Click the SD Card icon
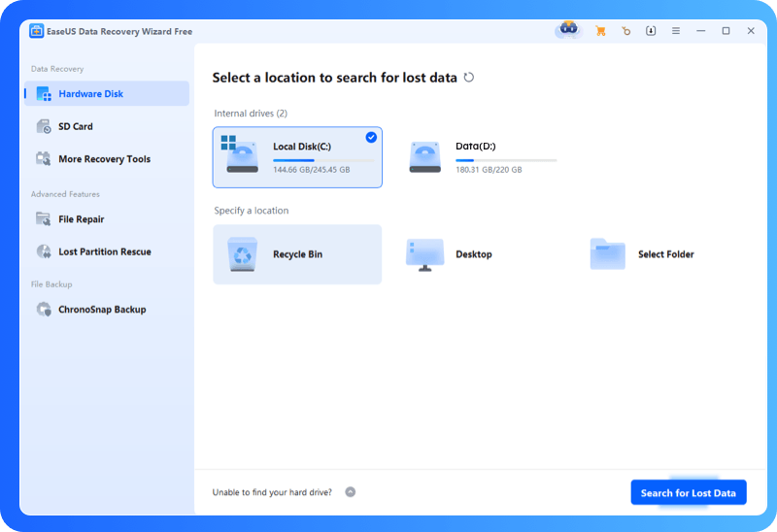Screen dimensions: 777x532 [44, 126]
